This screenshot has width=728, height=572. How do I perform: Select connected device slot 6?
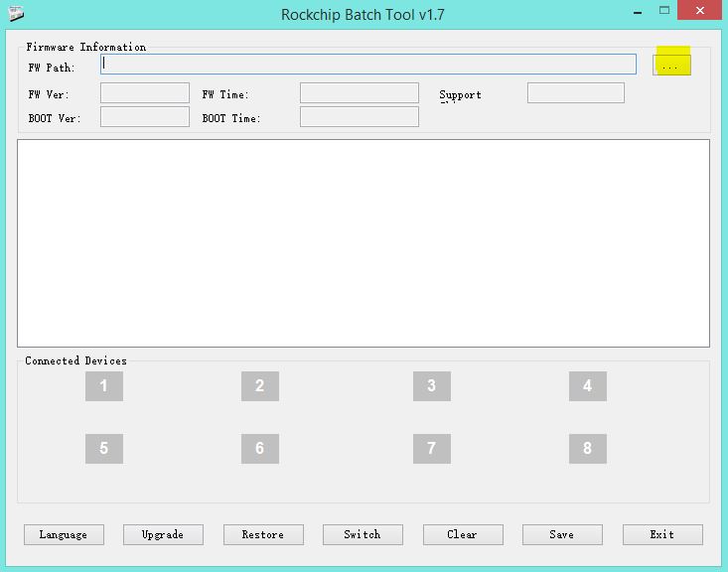pos(260,449)
